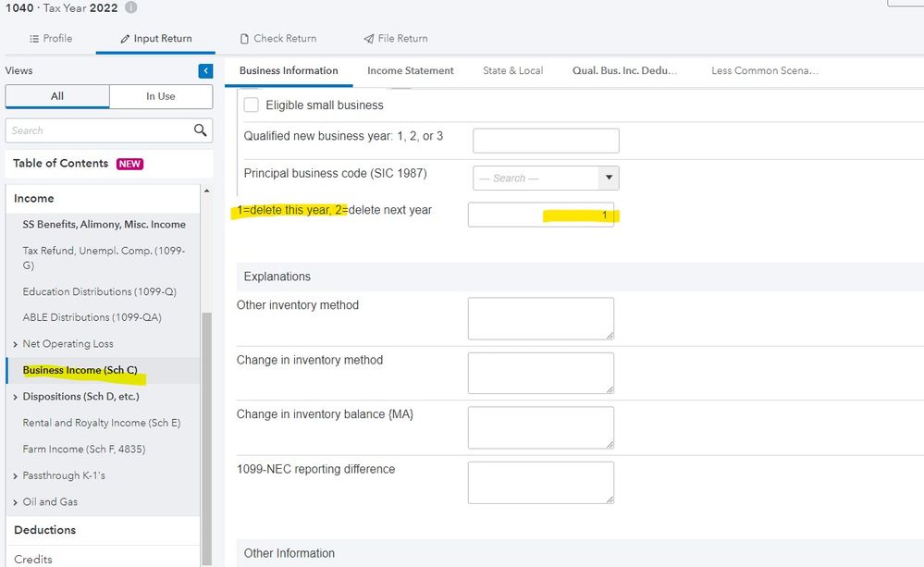Select the All view toggle

click(x=57, y=96)
